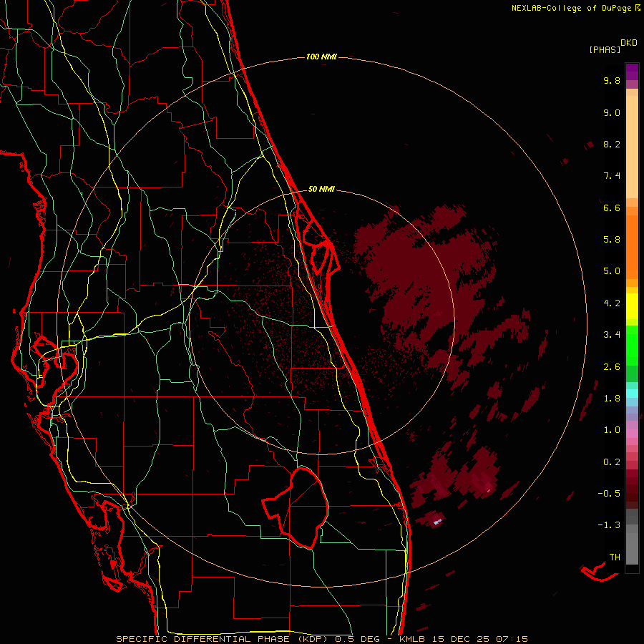Click the 15 DEC 25 date text
This screenshot has width=644, height=644.
(460, 639)
